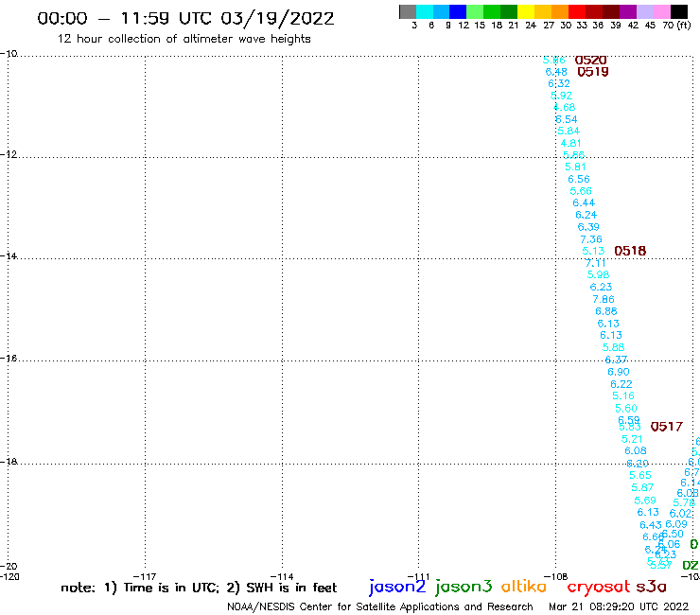The width and height of the screenshot is (700, 615).
Task: Select the '6.24' reading
Action: (586, 215)
